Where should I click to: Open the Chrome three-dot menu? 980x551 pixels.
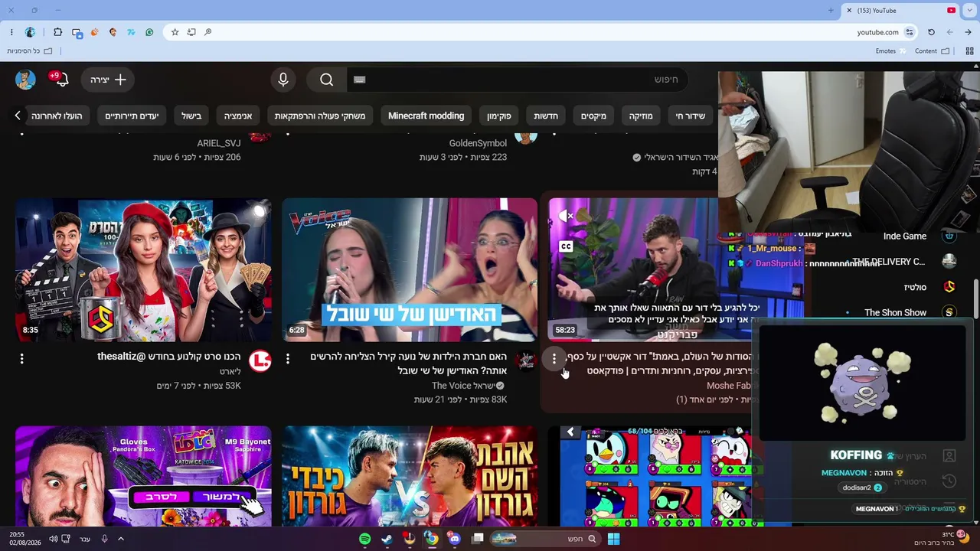pos(11,32)
